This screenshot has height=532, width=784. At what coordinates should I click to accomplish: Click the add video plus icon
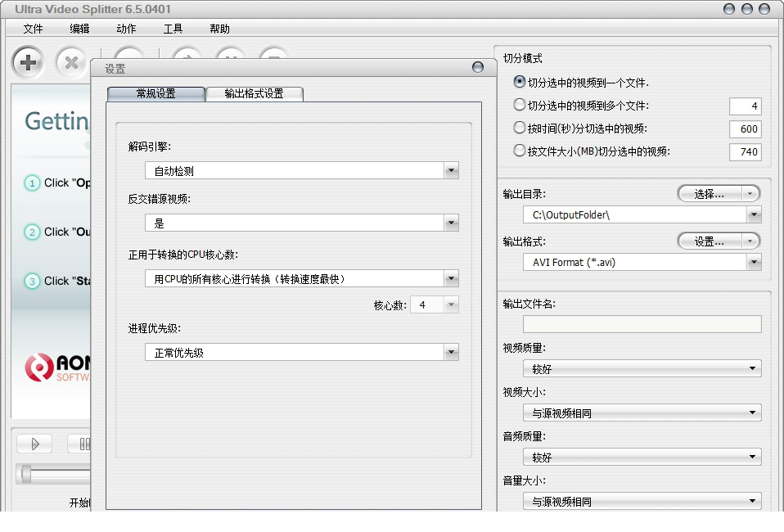coord(28,62)
